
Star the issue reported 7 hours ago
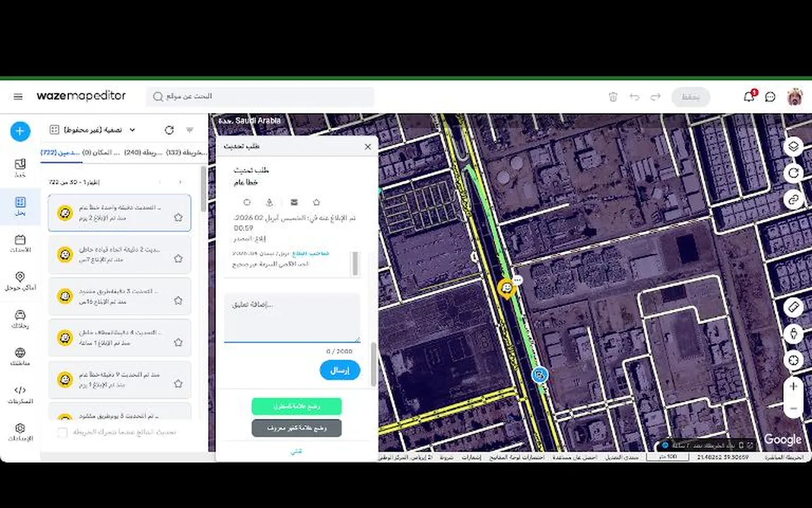click(x=178, y=259)
